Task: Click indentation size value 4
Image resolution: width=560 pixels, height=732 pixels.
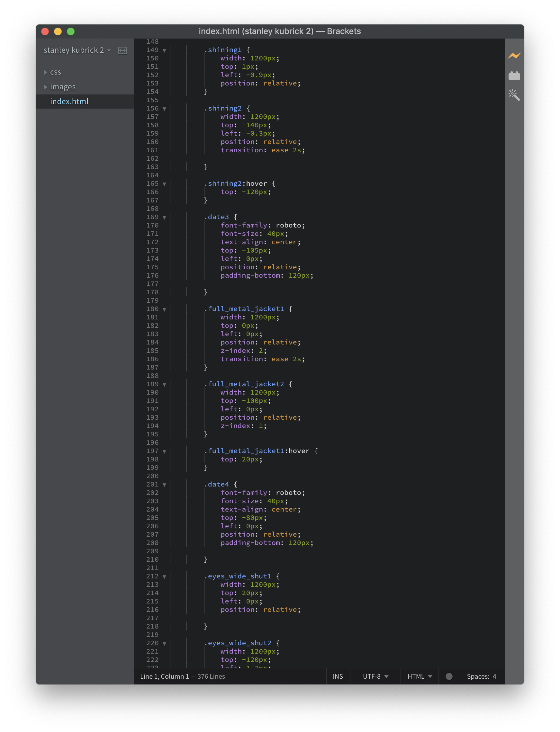Action: click(x=494, y=676)
